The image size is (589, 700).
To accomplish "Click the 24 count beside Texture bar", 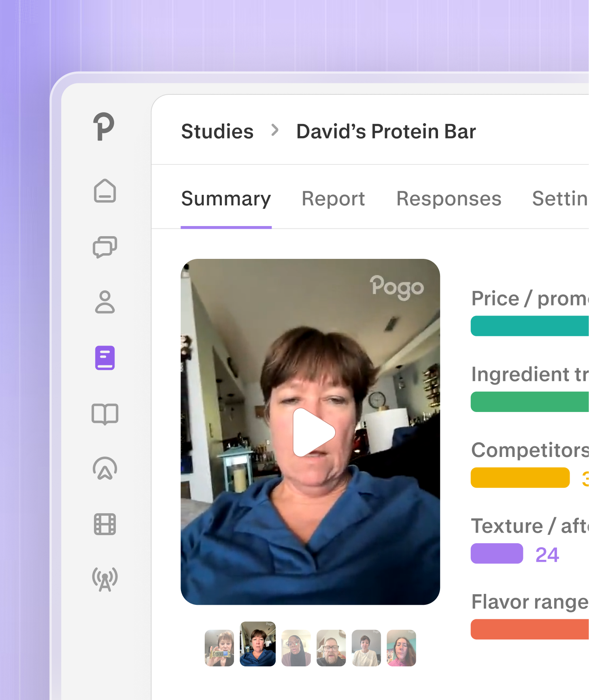I will (547, 555).
